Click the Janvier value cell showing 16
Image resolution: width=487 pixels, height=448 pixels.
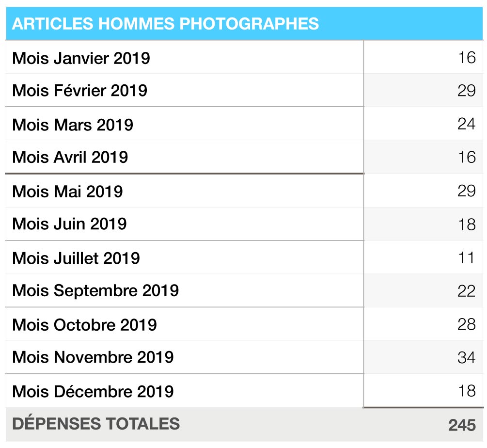pyautogui.click(x=467, y=58)
